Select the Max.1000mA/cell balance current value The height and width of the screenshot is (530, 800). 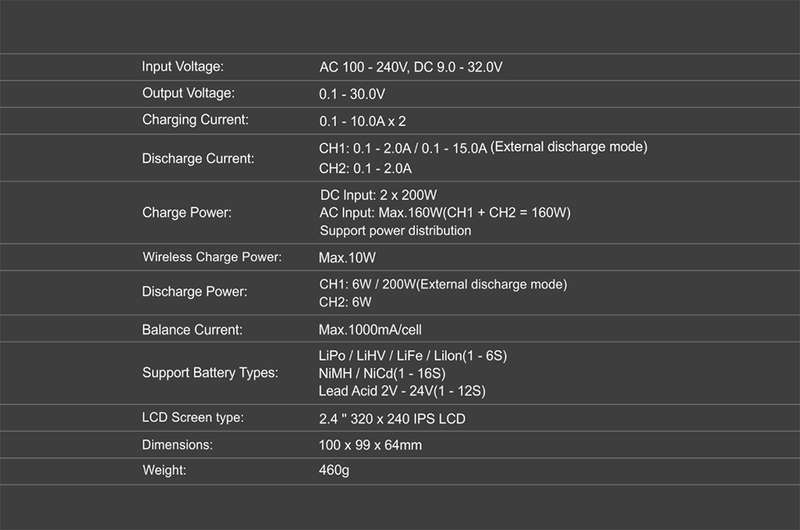click(x=370, y=330)
